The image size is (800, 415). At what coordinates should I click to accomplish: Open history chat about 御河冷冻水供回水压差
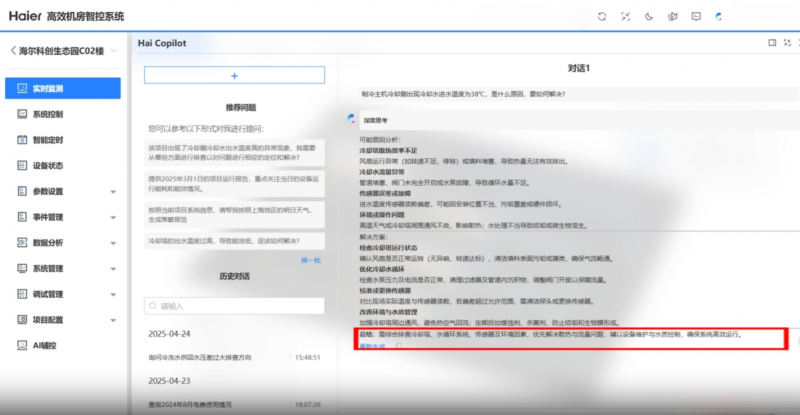tap(220, 357)
